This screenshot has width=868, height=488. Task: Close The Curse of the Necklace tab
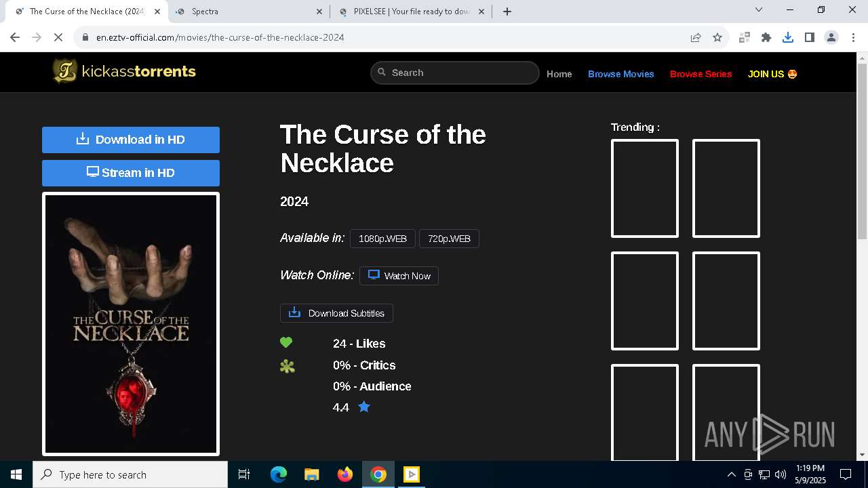pyautogui.click(x=158, y=12)
